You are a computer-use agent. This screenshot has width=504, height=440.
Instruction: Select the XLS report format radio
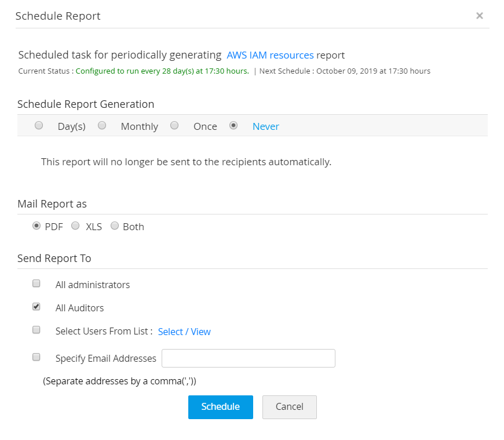coord(75,226)
